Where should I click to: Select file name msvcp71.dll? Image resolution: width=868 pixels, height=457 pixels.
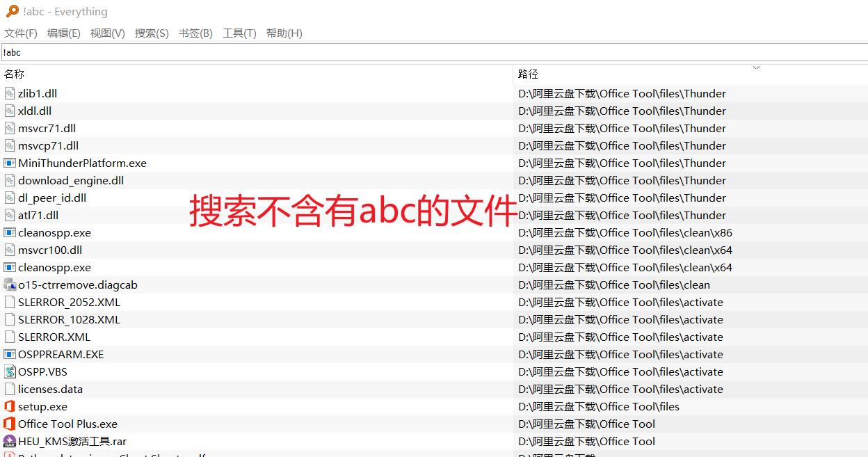click(x=49, y=145)
